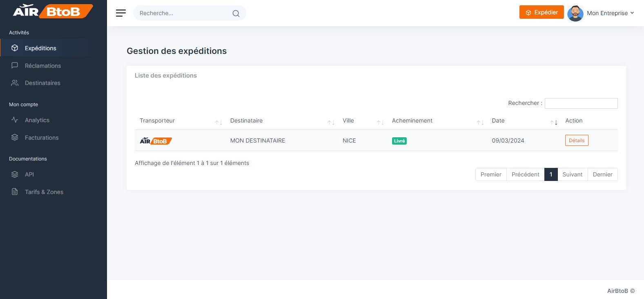Click the Destinataires people icon
Screen dimensions: 644x299
[15, 83]
